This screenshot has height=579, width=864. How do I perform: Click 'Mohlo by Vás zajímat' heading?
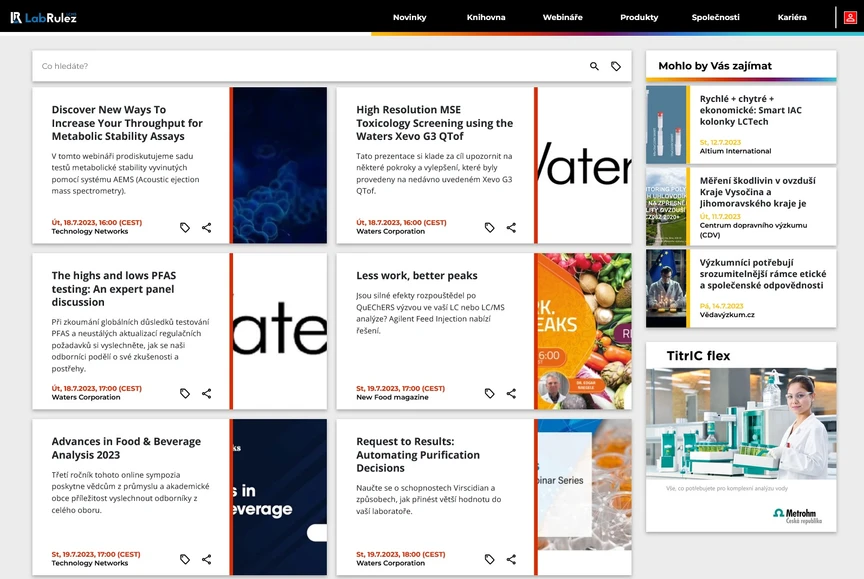click(715, 66)
